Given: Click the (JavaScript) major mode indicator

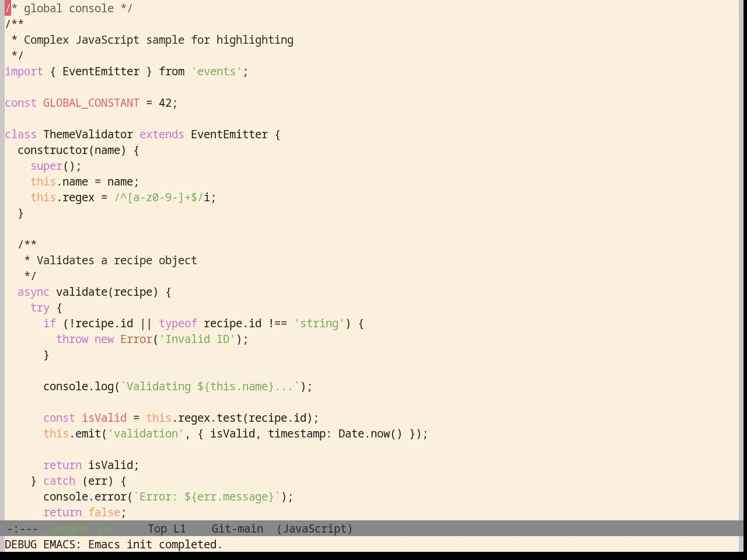Looking at the screenshot, I should click(315, 529).
